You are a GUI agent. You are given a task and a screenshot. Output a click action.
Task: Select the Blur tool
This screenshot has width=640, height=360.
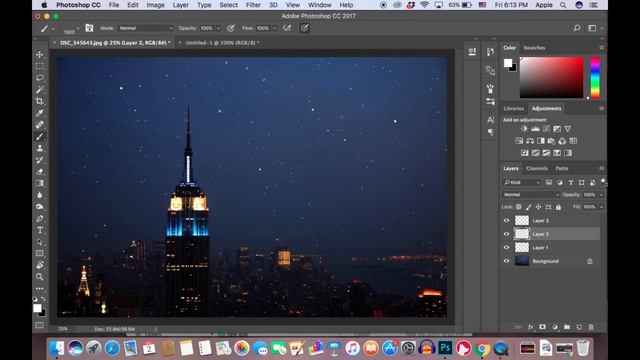pyautogui.click(x=40, y=195)
